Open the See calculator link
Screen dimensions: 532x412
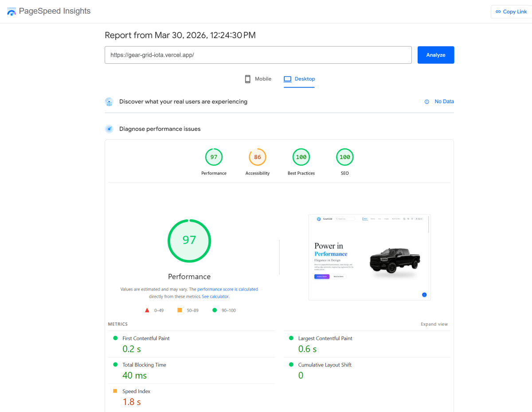(215, 296)
